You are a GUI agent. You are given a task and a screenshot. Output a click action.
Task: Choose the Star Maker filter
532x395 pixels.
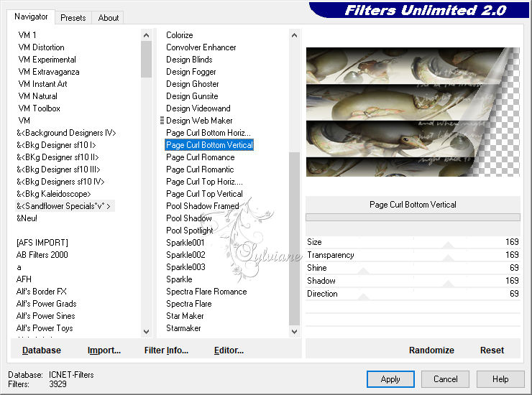[x=185, y=316]
